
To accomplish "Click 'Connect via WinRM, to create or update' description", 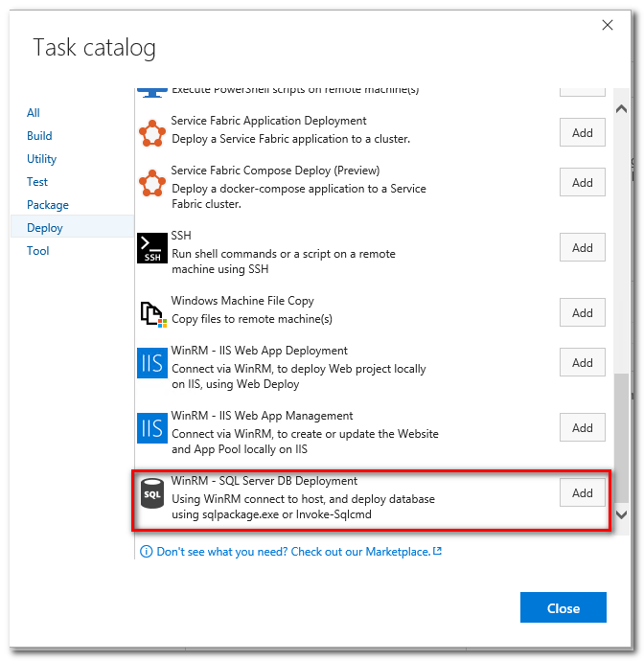I will point(305,442).
